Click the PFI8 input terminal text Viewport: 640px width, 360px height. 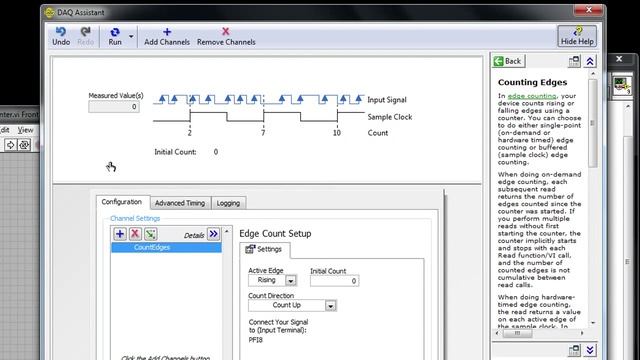(256, 340)
